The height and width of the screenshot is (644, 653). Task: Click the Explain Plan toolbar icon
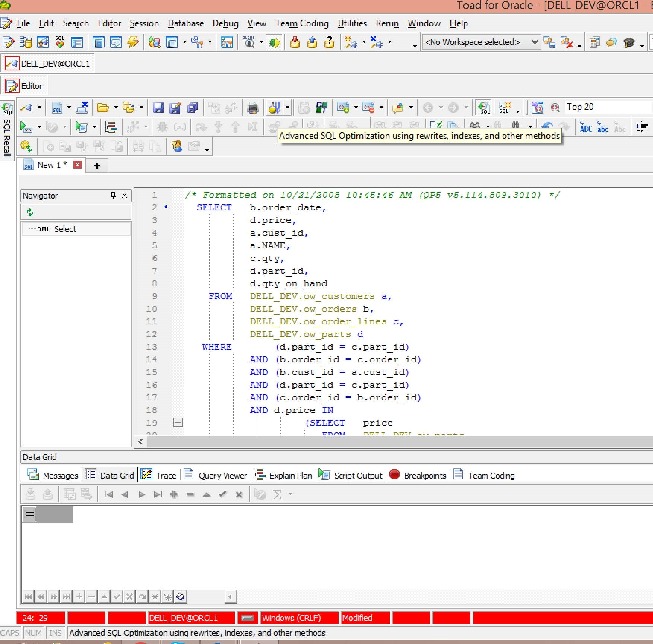[111, 127]
